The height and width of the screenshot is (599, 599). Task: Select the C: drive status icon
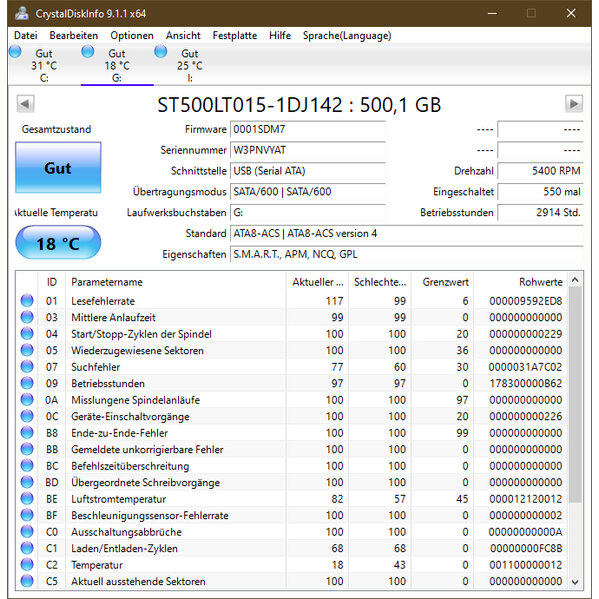point(15,52)
